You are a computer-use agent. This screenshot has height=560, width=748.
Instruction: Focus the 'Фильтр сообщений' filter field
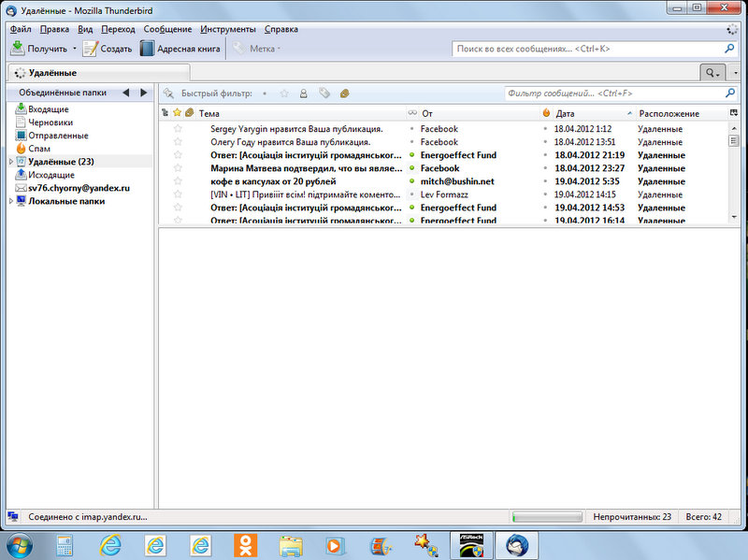click(620, 93)
